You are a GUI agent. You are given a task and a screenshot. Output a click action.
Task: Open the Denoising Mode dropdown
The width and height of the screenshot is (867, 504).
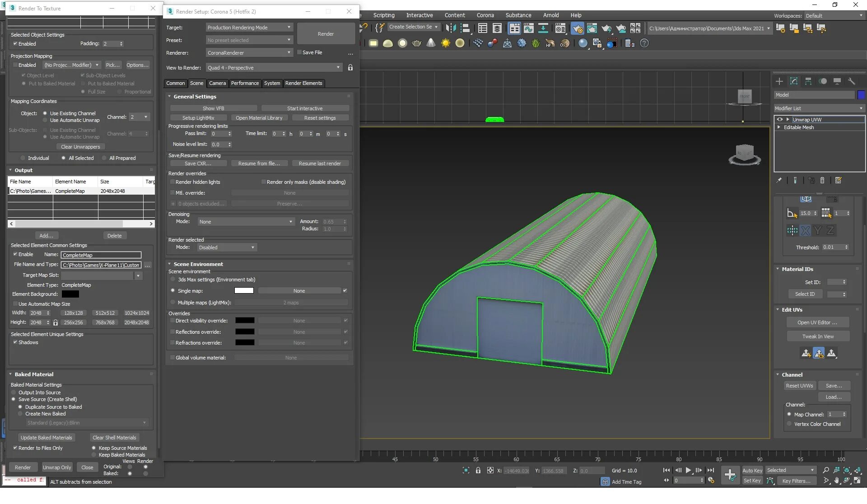coord(246,222)
